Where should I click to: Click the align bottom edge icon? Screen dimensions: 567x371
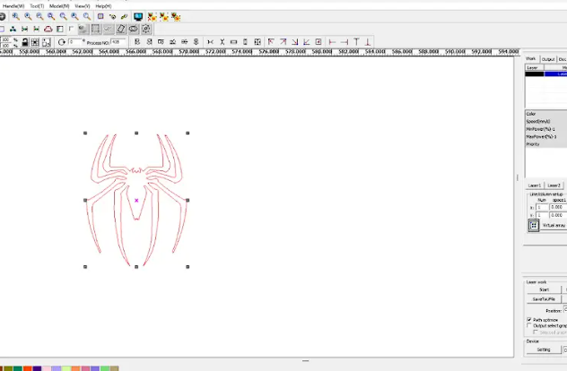point(368,42)
